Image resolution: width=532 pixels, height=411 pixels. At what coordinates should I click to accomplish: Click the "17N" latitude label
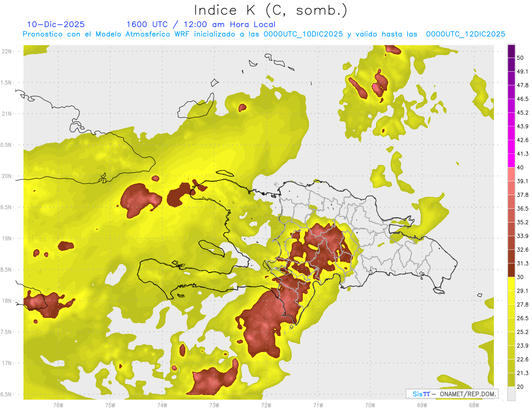click(x=7, y=363)
